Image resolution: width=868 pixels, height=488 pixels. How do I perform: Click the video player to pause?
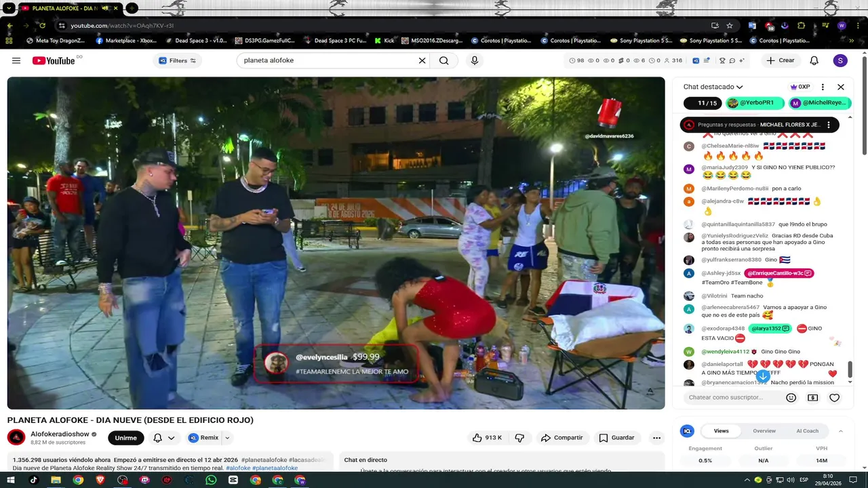coord(336,243)
